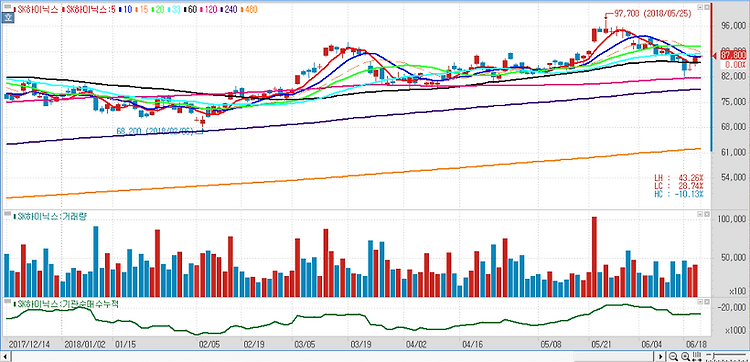Screen dimensions: 750x362
Task: Click the 100,000 volume axis label
Action: point(732,219)
